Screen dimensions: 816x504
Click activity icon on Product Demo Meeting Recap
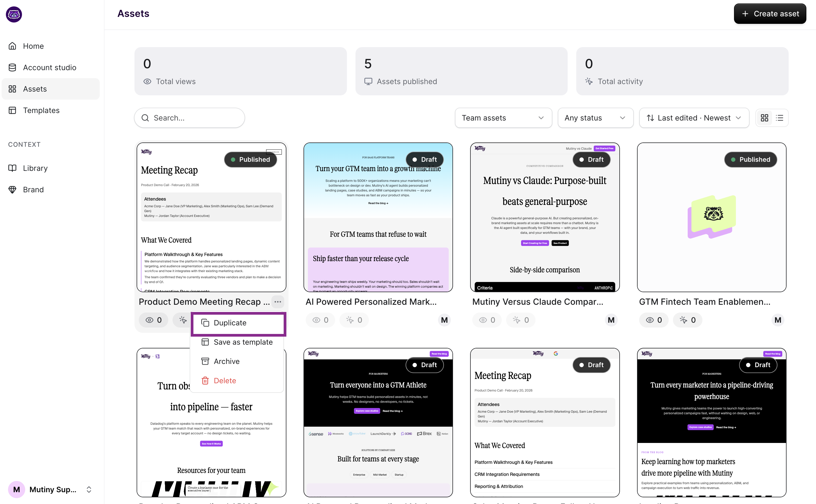click(x=182, y=320)
